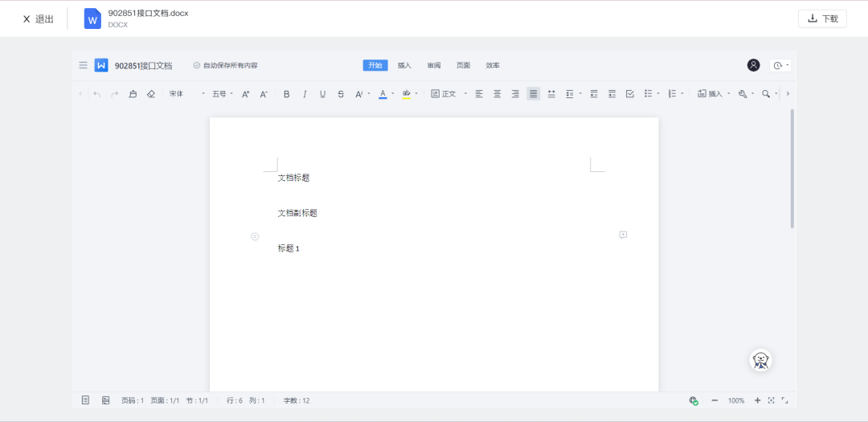Switch to the 效率 tab
The width and height of the screenshot is (868, 422).
pyautogui.click(x=493, y=65)
